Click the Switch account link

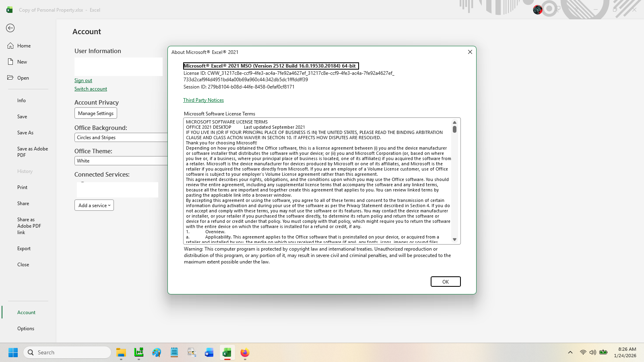[x=91, y=89]
